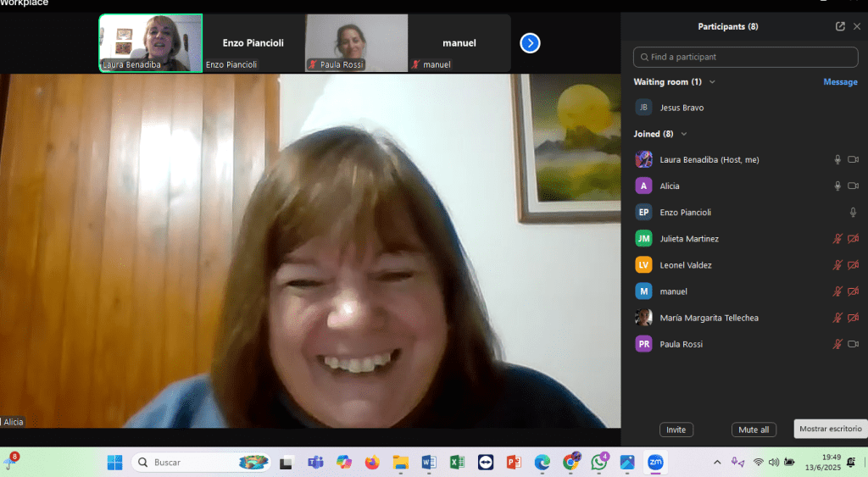The image size is (868, 477).
Task: Pop out the Participants panel
Action: pyautogui.click(x=840, y=26)
